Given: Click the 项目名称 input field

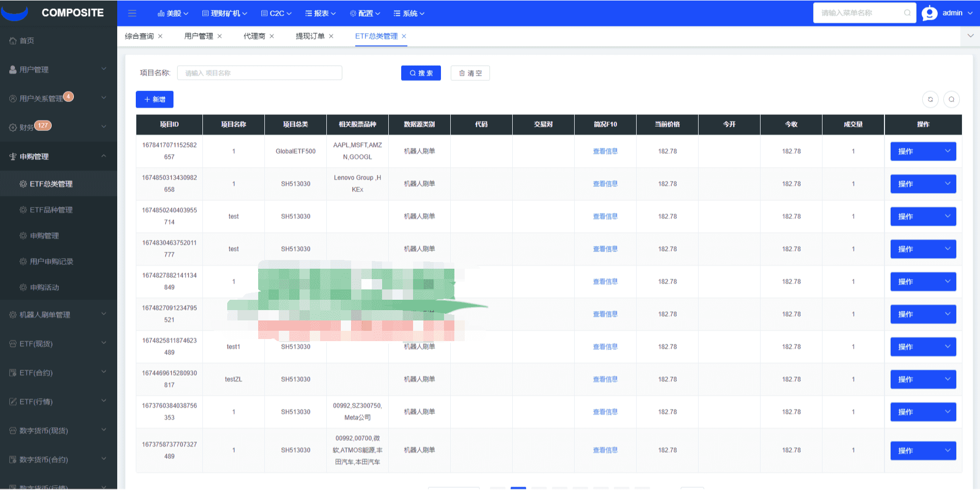Looking at the screenshot, I should (259, 73).
